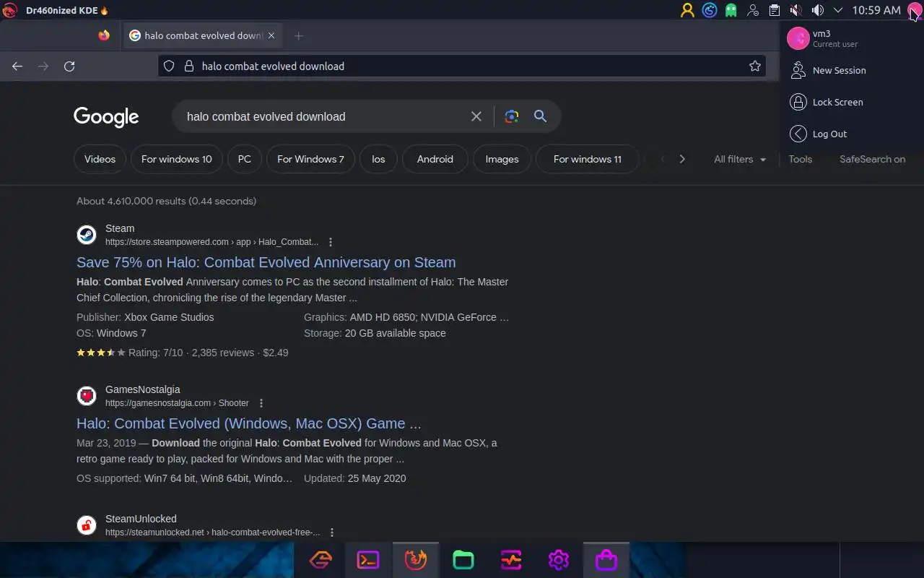Image resolution: width=924 pixels, height=578 pixels.
Task: Open SteamUnlocked result three-dot menu
Action: click(x=332, y=532)
